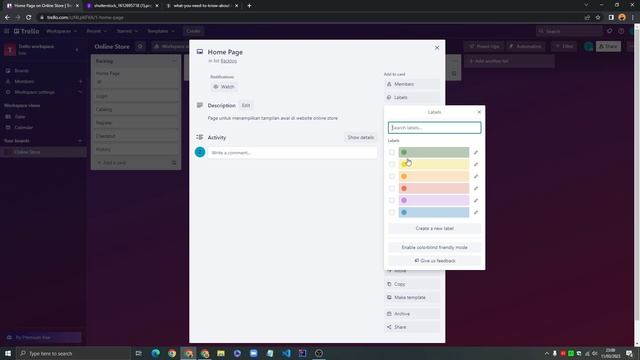Select the orange label color bar
The width and height of the screenshot is (640, 360).
434,176
